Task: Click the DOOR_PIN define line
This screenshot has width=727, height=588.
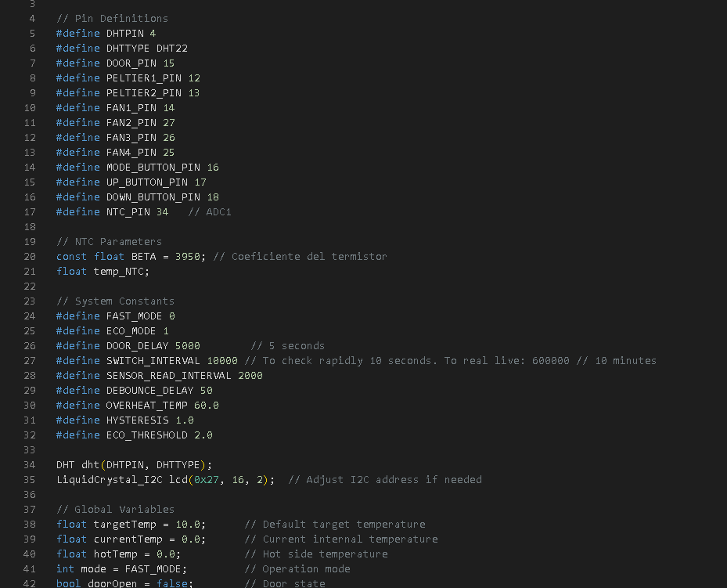Action: point(115,63)
